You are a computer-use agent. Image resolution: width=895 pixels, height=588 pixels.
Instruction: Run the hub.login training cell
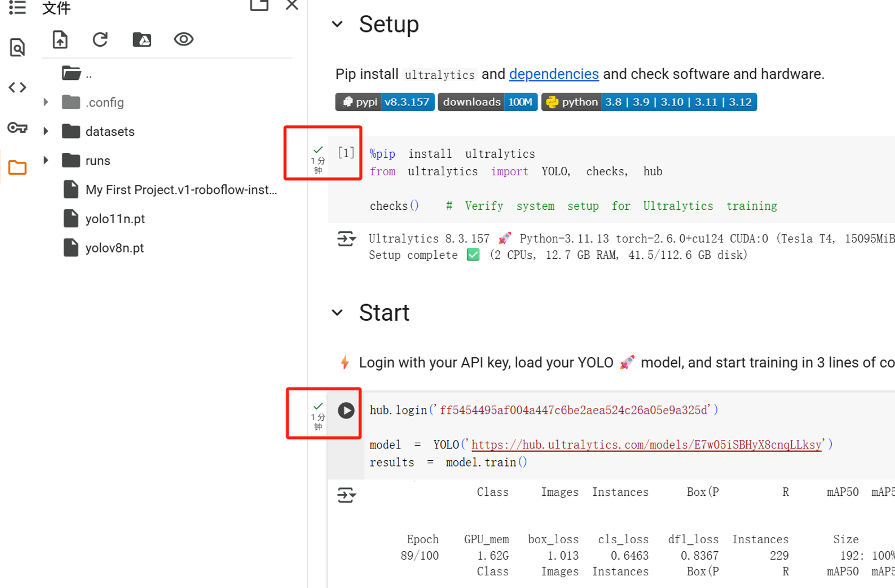tap(346, 410)
